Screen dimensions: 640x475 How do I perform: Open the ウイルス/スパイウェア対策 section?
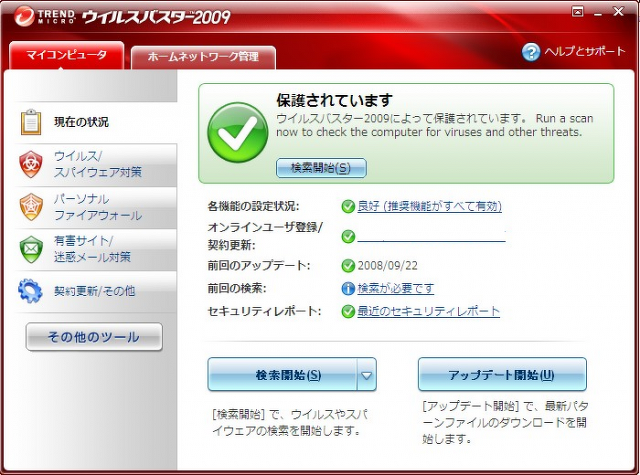(97, 164)
